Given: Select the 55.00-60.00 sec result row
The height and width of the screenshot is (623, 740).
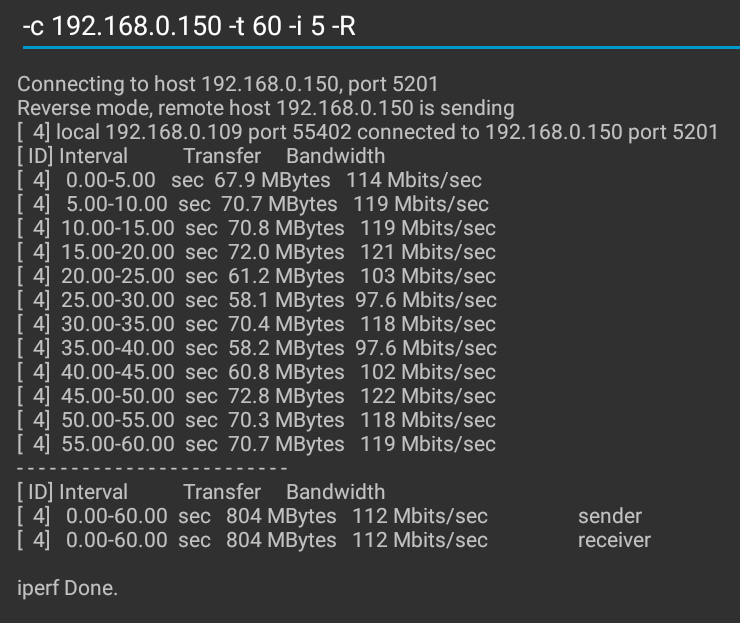Looking at the screenshot, I should pos(257,444).
